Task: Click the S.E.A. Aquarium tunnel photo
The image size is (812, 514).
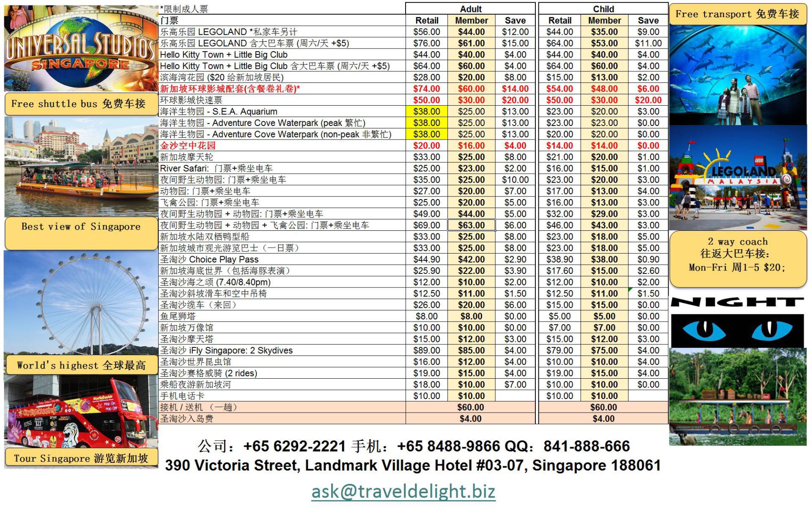Action: click(738, 75)
